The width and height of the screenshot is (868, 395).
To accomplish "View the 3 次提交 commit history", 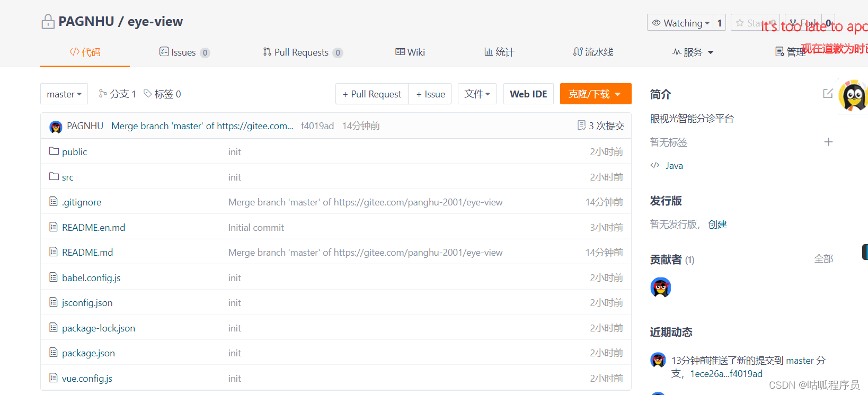I will pos(601,126).
